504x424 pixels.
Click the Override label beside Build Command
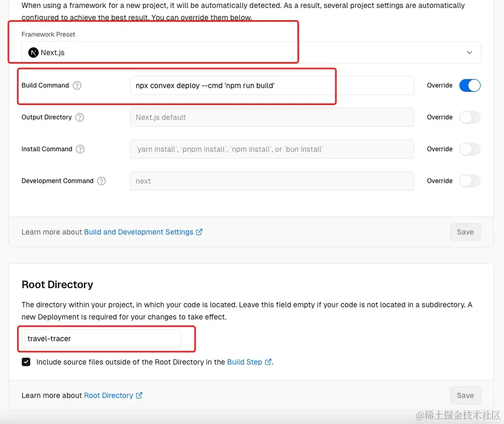click(x=440, y=85)
